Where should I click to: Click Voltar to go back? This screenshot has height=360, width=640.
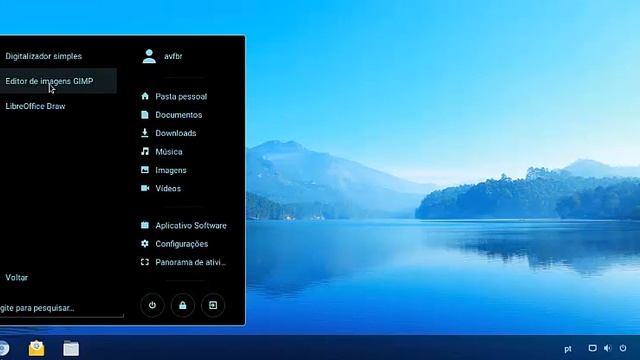click(17, 278)
